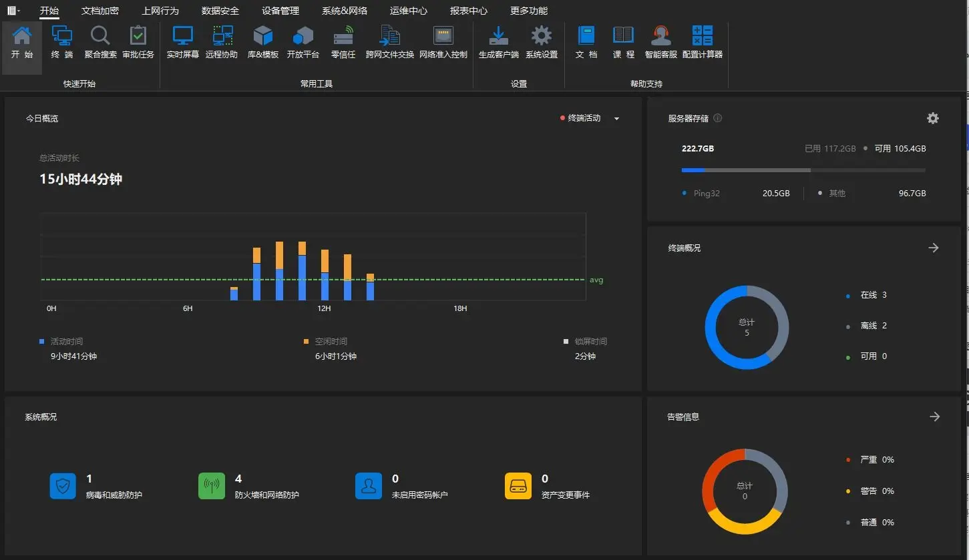Image resolution: width=969 pixels, height=560 pixels.
Task: Launch the 远程协助 remote assistance tool
Action: pyautogui.click(x=222, y=42)
